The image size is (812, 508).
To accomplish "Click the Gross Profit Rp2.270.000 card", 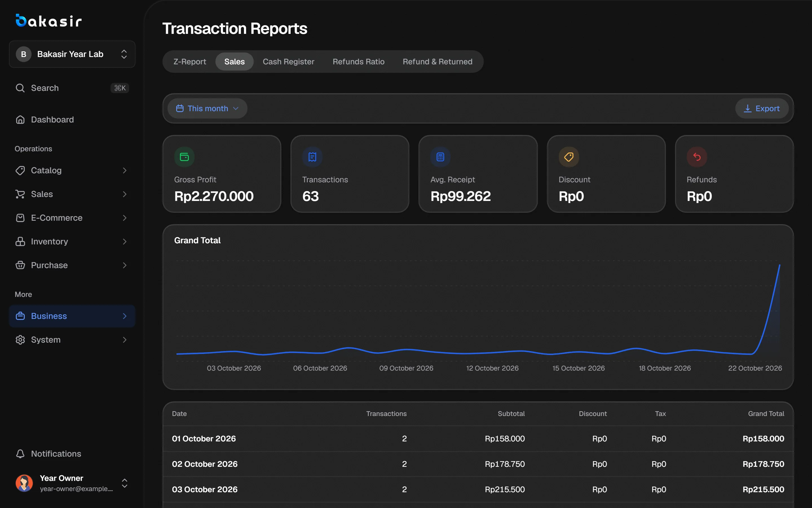I will pyautogui.click(x=222, y=174).
